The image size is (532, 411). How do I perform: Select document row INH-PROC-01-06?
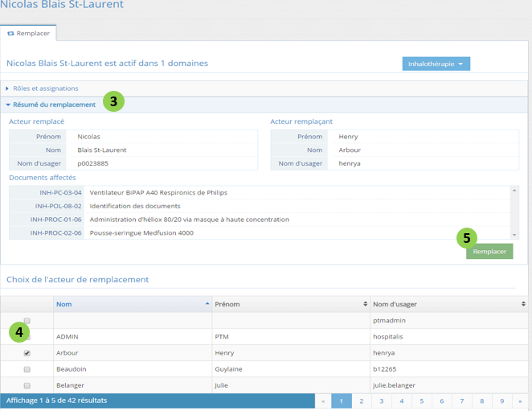(189, 220)
